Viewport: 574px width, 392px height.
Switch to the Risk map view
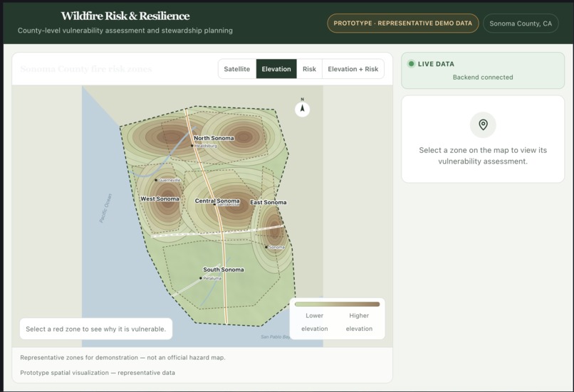[309, 69]
